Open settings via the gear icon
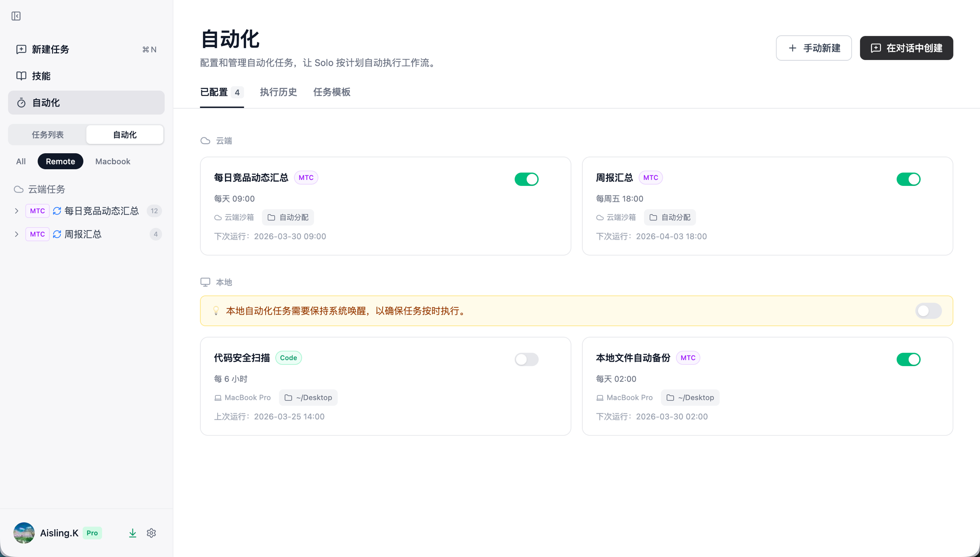This screenshot has height=557, width=980. (x=151, y=533)
